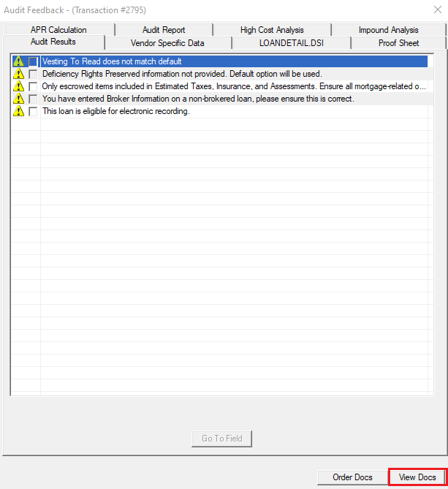
Task: Open the Audit Report tab
Action: tap(164, 30)
